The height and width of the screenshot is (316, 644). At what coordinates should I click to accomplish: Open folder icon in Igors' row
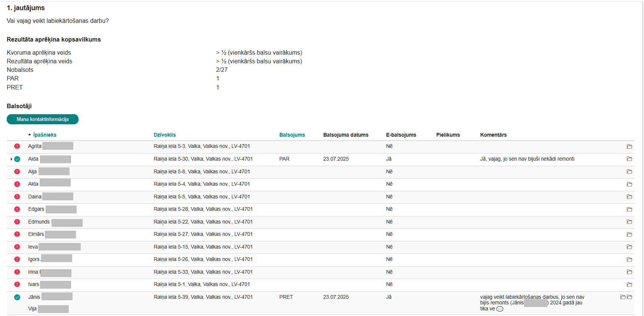[x=629, y=259]
